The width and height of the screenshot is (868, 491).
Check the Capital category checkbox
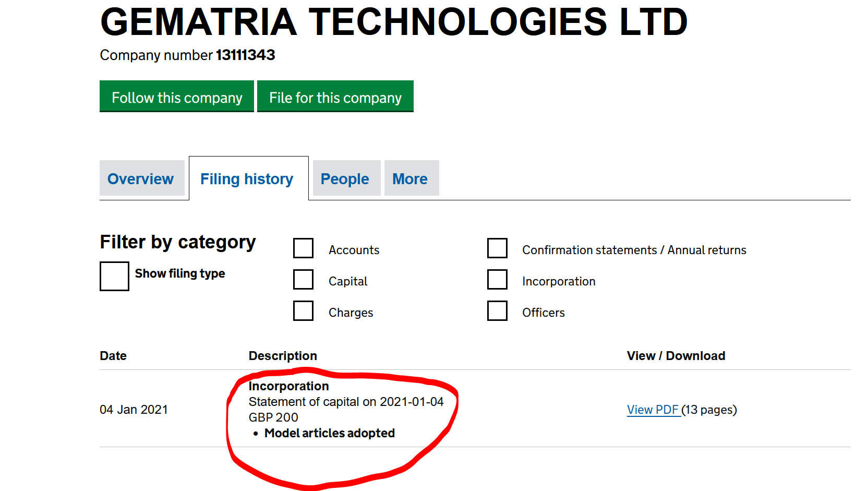303,280
